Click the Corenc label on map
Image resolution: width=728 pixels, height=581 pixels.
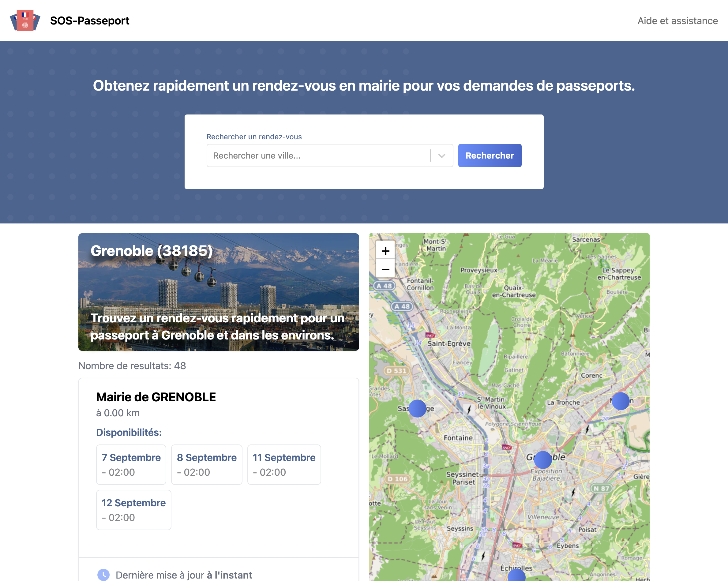point(591,375)
